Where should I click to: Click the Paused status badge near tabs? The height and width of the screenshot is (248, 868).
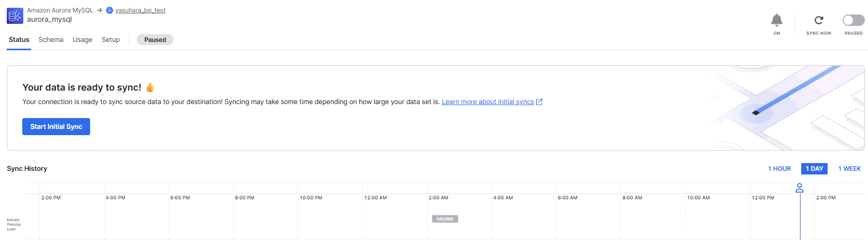[155, 40]
